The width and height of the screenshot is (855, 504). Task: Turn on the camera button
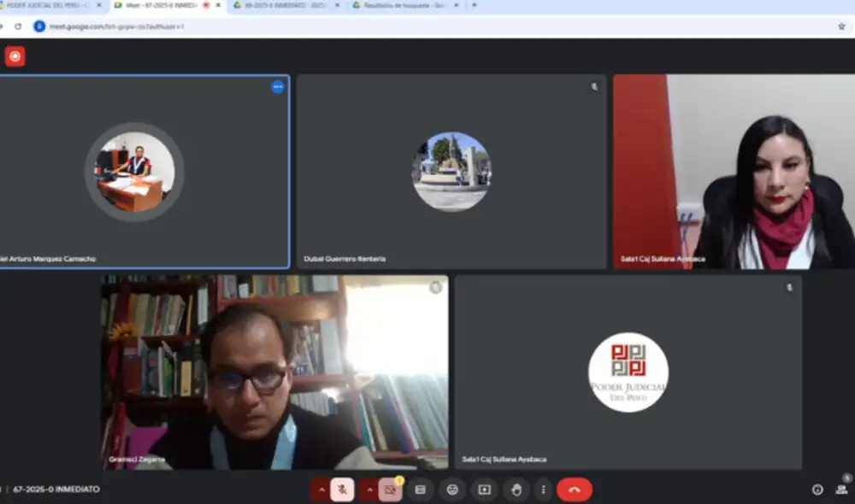coord(390,489)
